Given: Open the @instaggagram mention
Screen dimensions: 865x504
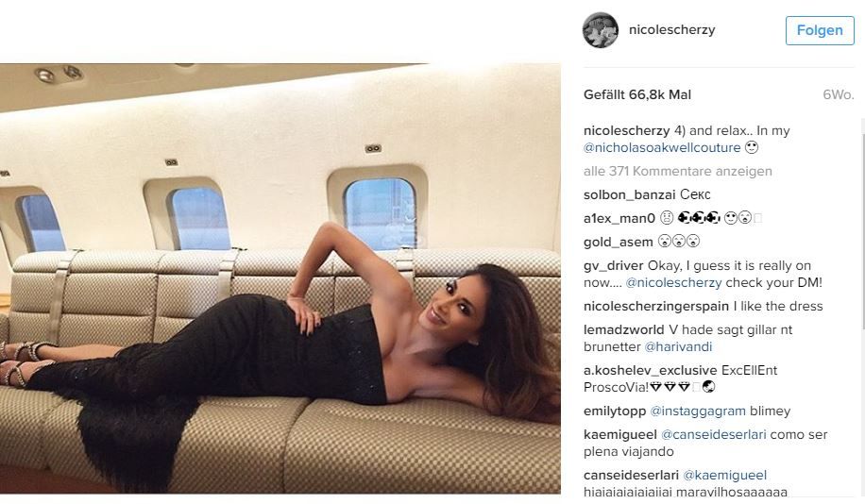Looking at the screenshot, I should [698, 412].
